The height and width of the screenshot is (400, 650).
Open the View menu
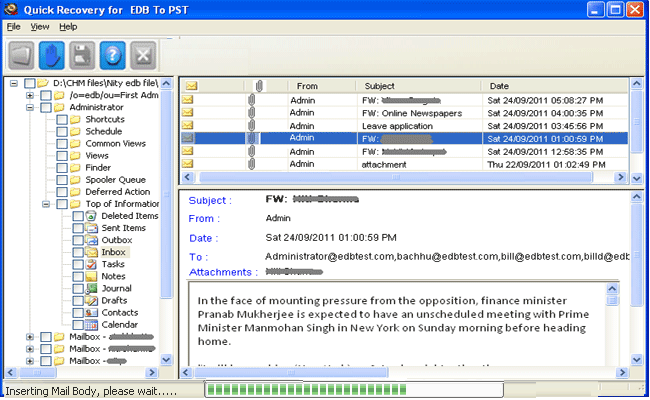coord(40,27)
